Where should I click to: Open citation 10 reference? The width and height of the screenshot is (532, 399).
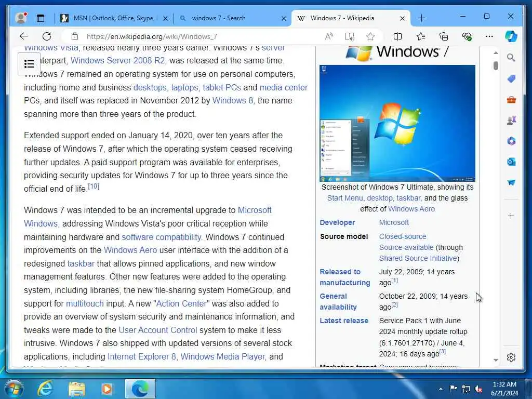coord(94,187)
